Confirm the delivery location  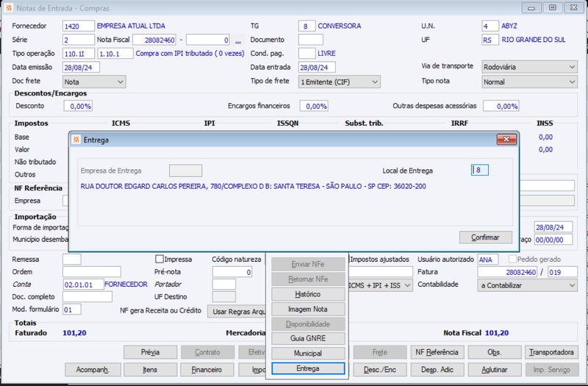[x=485, y=237]
